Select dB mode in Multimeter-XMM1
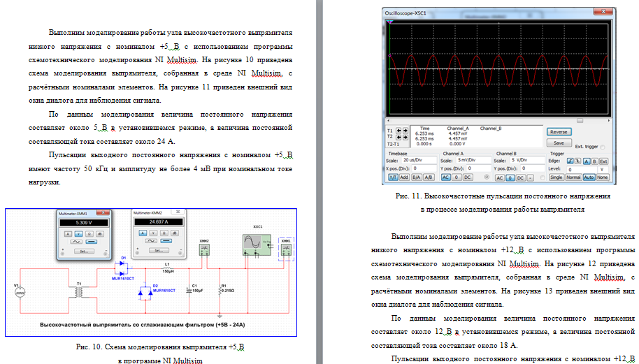639x364 pixels. click(100, 234)
